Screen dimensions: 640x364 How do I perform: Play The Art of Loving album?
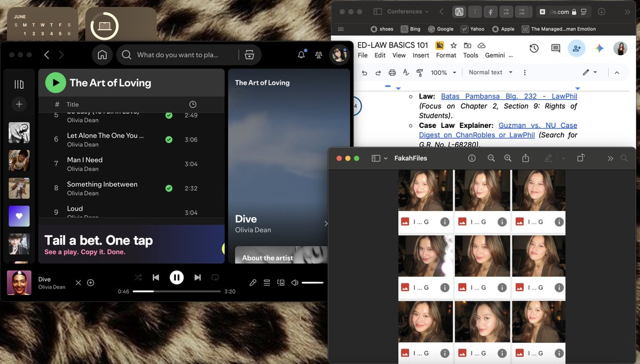click(55, 83)
